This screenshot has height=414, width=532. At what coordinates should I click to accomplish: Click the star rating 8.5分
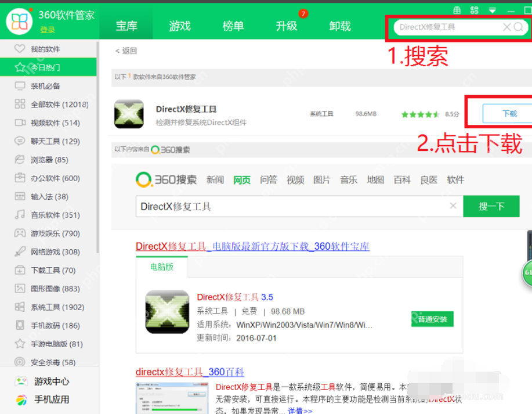coord(430,114)
